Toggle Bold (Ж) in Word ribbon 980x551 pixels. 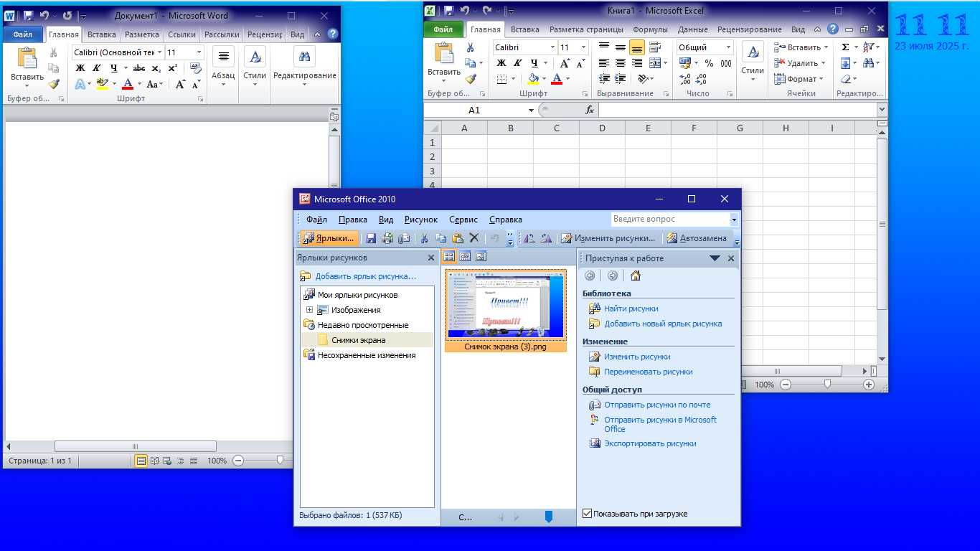pyautogui.click(x=80, y=68)
